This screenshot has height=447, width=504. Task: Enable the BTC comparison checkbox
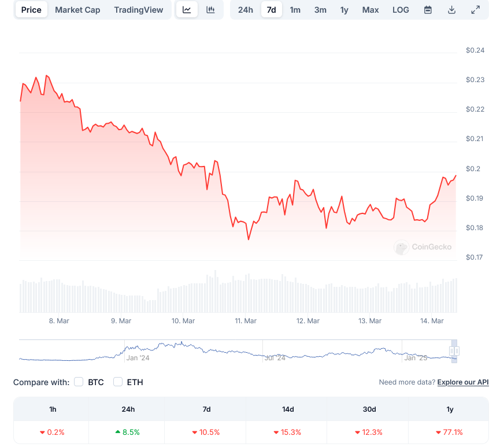(79, 382)
